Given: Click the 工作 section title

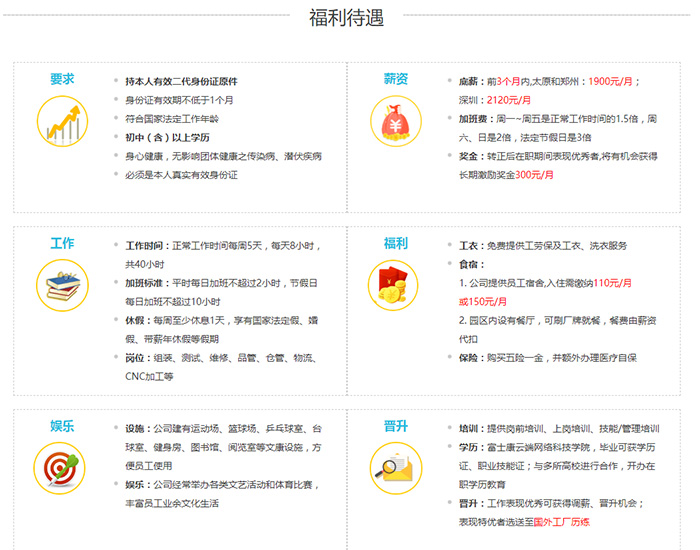Looking at the screenshot, I should coord(62,243).
